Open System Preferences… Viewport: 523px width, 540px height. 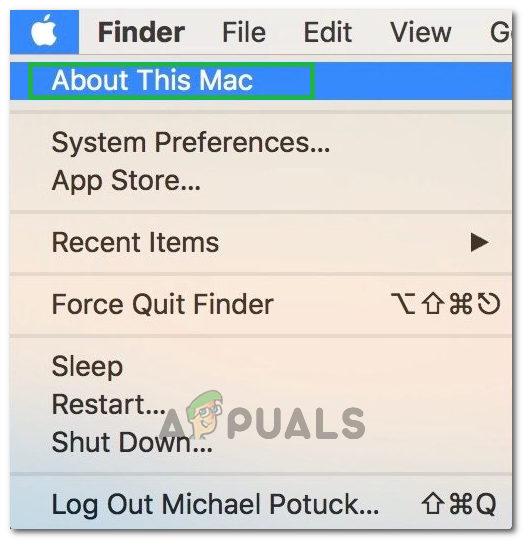point(261,142)
